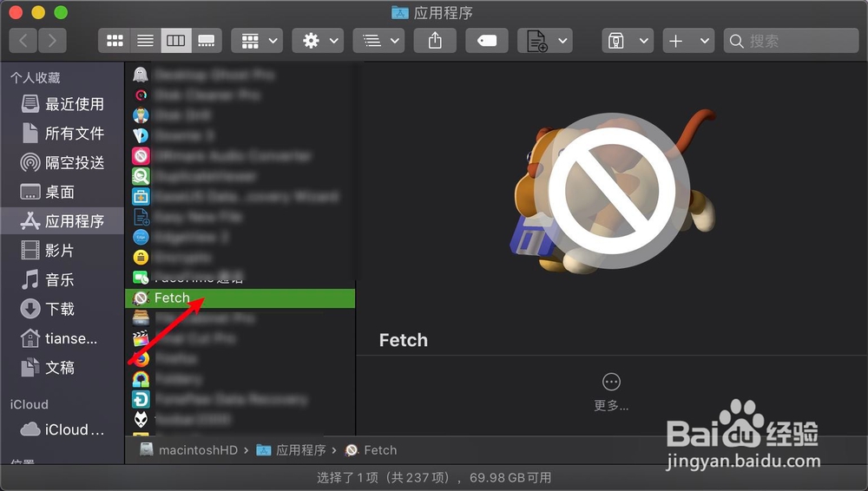Click the green magnifier duplicate viewer icon

click(x=141, y=176)
